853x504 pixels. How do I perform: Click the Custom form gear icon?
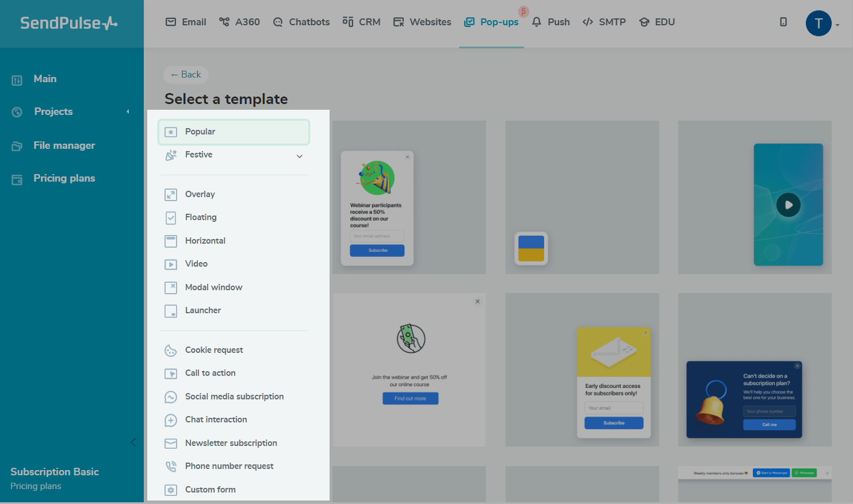click(171, 490)
